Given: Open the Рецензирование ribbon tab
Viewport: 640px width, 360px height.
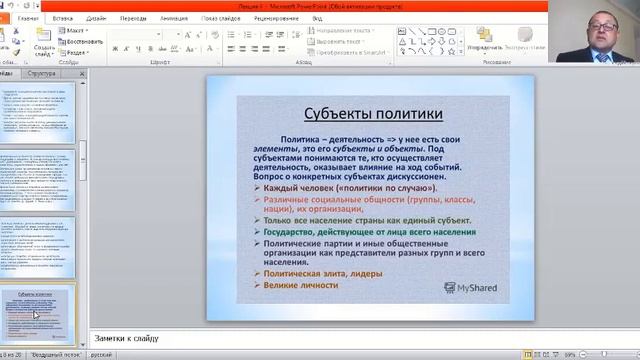Looking at the screenshot, I should pyautogui.click(x=276, y=18).
